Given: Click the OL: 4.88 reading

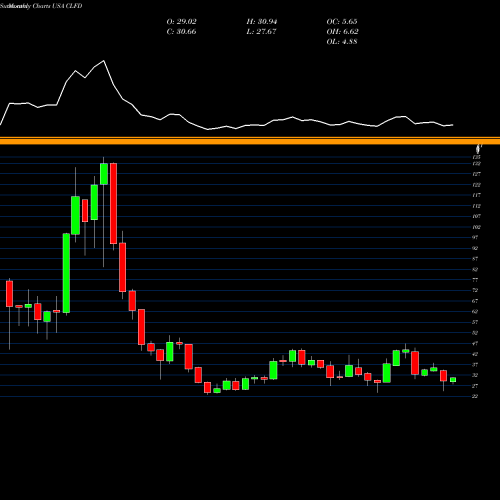Looking at the screenshot, I should pyautogui.click(x=342, y=42).
